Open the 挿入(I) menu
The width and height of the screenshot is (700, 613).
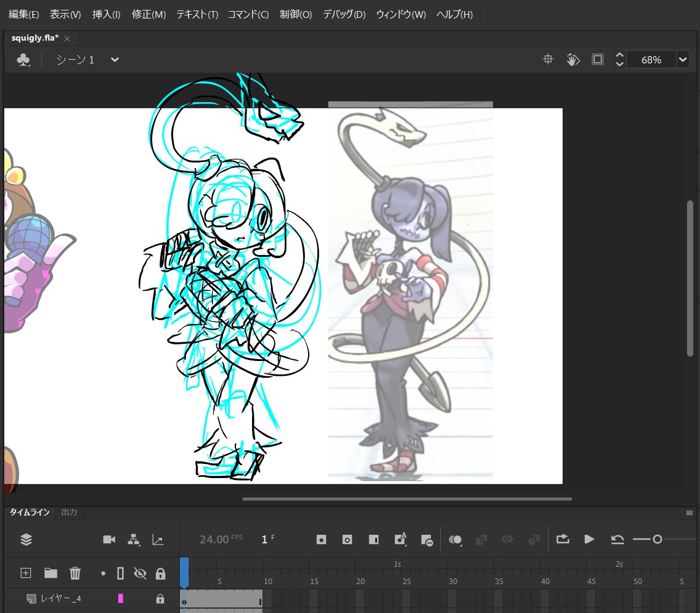(x=106, y=14)
